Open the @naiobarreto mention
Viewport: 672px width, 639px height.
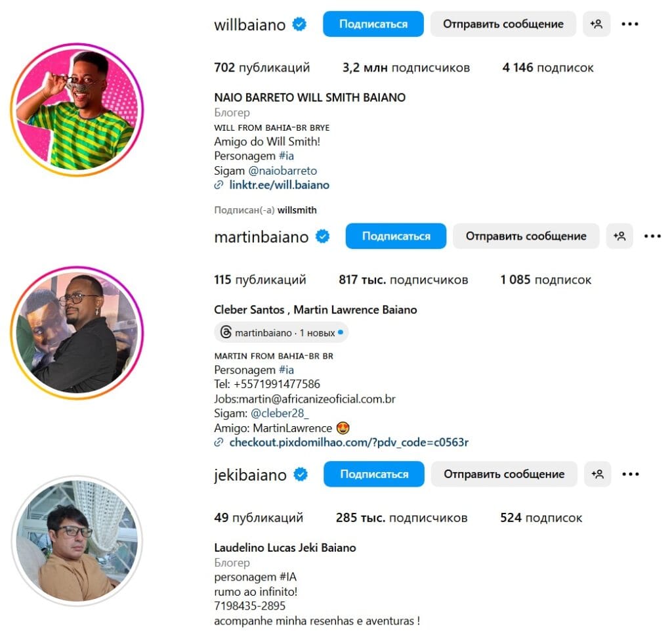(x=282, y=171)
